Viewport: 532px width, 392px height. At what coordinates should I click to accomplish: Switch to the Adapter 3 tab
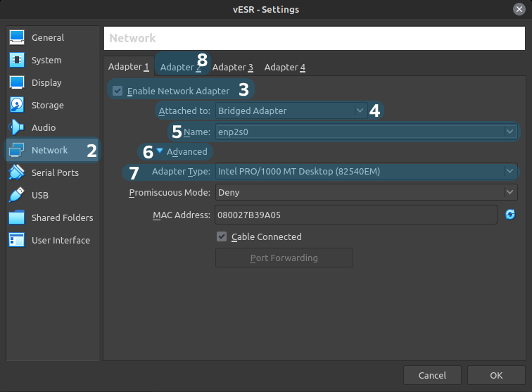(x=232, y=68)
